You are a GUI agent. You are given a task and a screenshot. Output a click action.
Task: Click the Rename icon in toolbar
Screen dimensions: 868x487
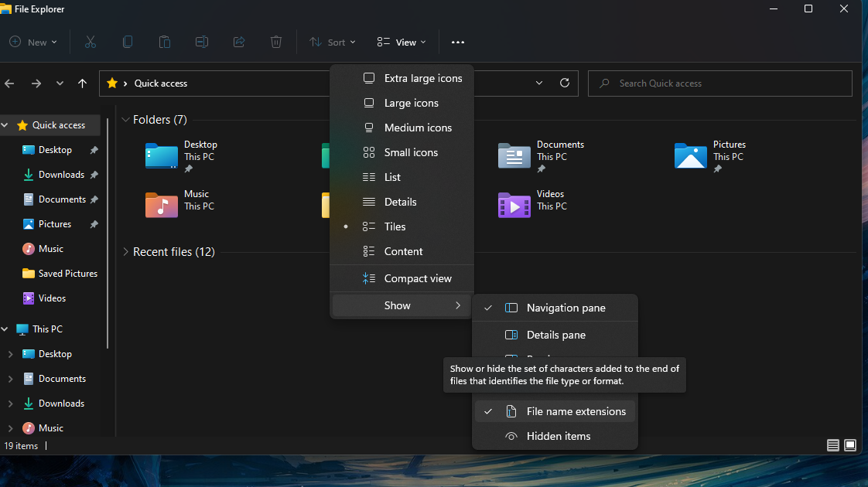point(201,42)
